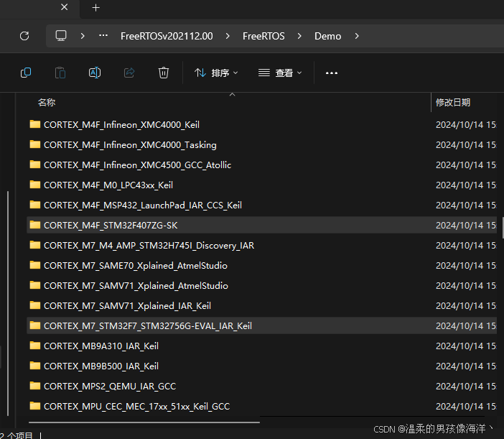Click the Rename toolbar icon
Viewport: 504px width, 439px height.
point(95,73)
